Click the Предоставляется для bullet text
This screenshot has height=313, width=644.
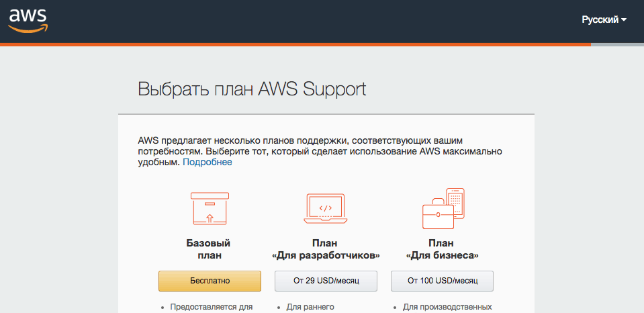coord(211,307)
